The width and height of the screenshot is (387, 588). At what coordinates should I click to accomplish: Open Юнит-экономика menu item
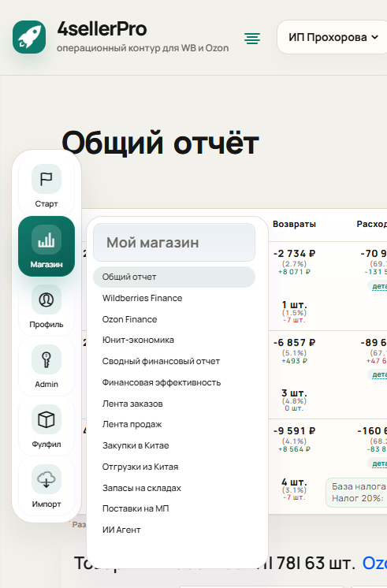click(174, 341)
